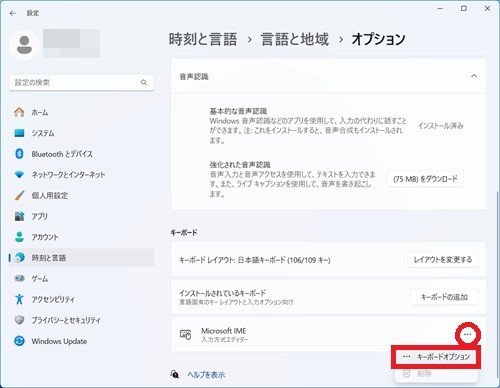The image size is (500, 388).
Task: Click the search magnifier icon
Action: (144, 82)
